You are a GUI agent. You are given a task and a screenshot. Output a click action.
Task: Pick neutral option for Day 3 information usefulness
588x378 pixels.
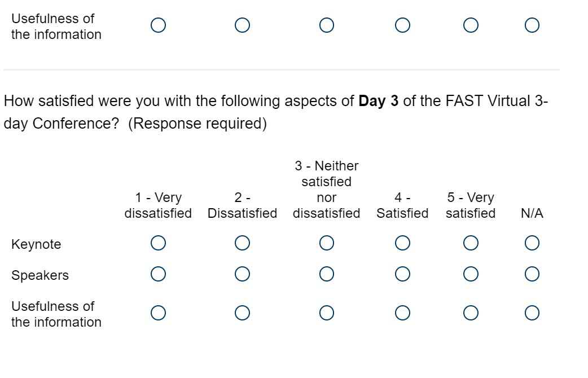(x=326, y=313)
